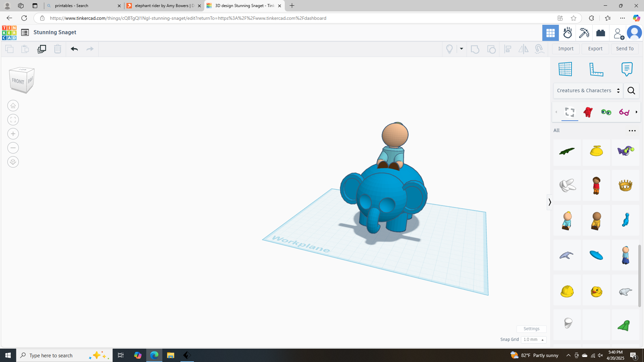Open the three-dot shapes panel options

coord(632,131)
